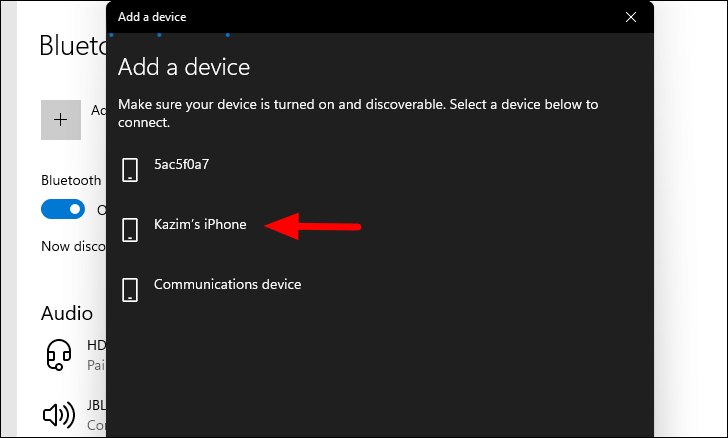Click the plus icon to add Bluetooth device
Screen dimensions: 728x438
coord(61,120)
